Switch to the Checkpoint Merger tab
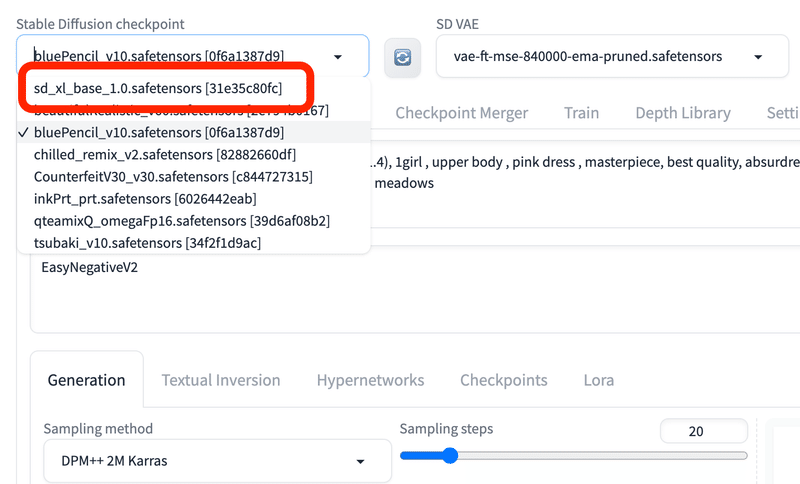Viewport: 800px width, 484px height. (461, 113)
